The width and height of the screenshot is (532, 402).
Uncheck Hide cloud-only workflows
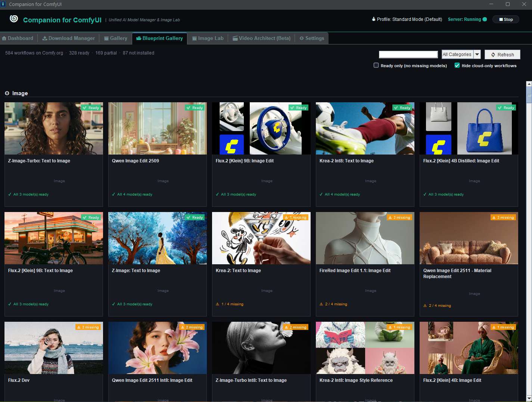(457, 65)
